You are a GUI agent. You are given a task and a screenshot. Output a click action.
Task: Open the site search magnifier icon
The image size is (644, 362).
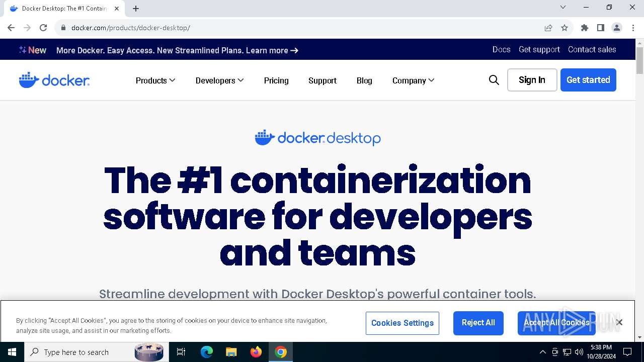click(x=494, y=80)
